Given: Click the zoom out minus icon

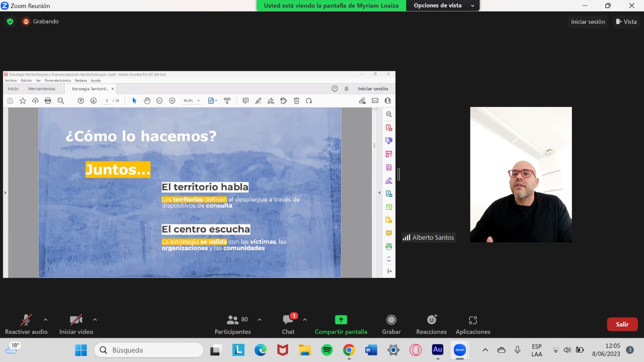Looking at the screenshot, I should 159,101.
